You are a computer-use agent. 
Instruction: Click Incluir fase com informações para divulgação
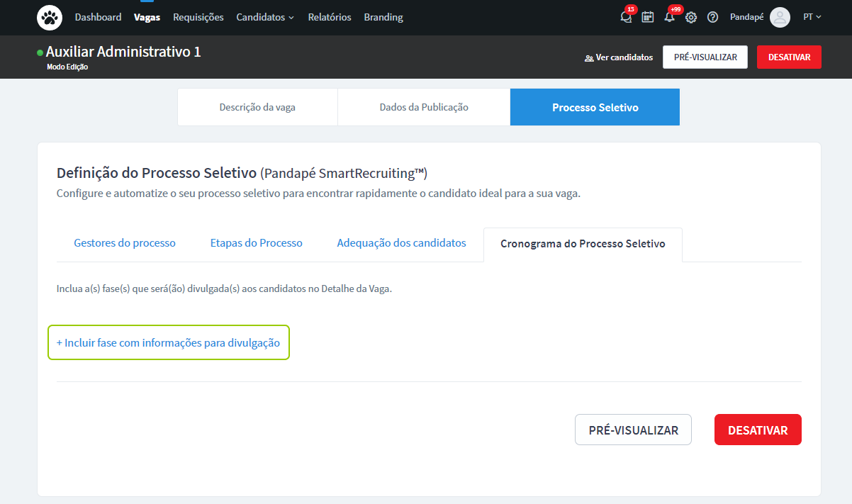click(x=169, y=342)
